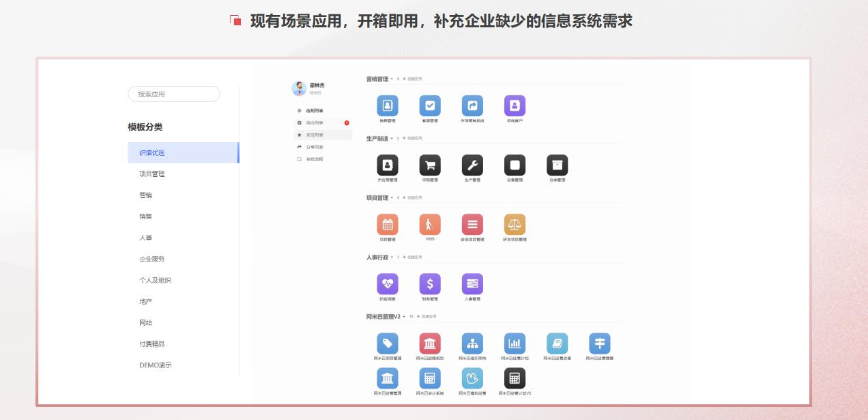Select the 生产管理 wrench icon

472,166
